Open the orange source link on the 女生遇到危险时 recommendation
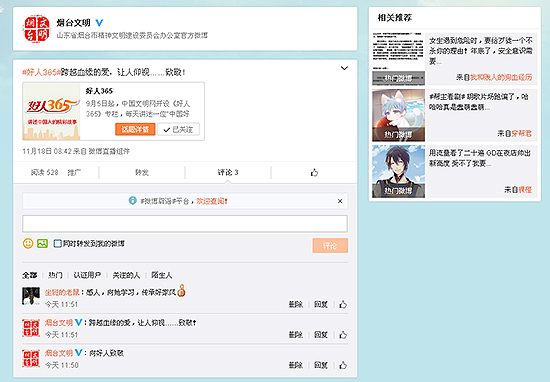 click(501, 77)
